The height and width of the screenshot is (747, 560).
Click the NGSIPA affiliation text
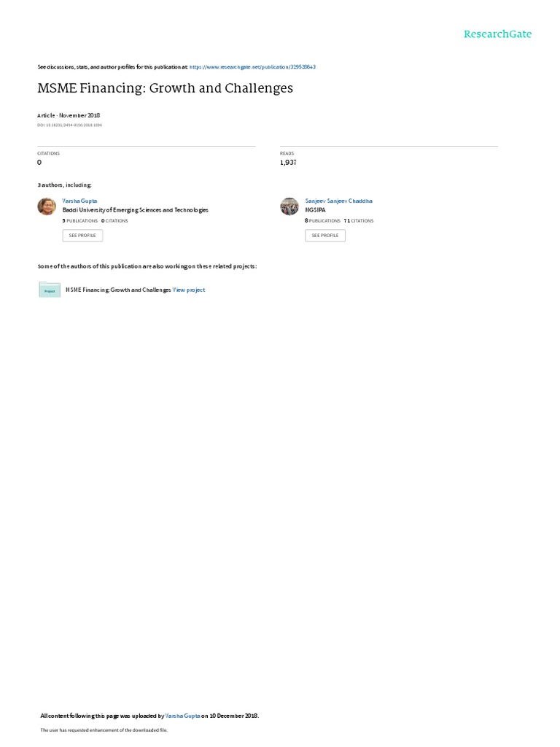pyautogui.click(x=315, y=210)
